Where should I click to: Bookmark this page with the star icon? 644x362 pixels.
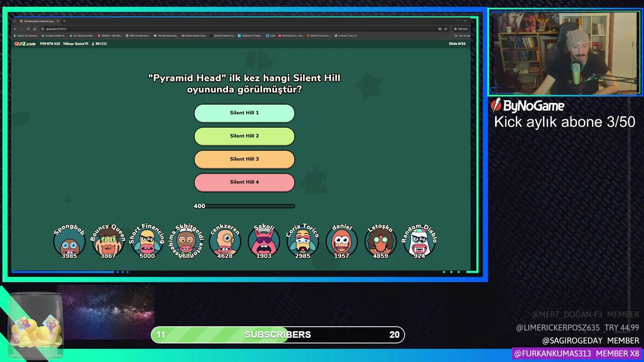tap(446, 29)
